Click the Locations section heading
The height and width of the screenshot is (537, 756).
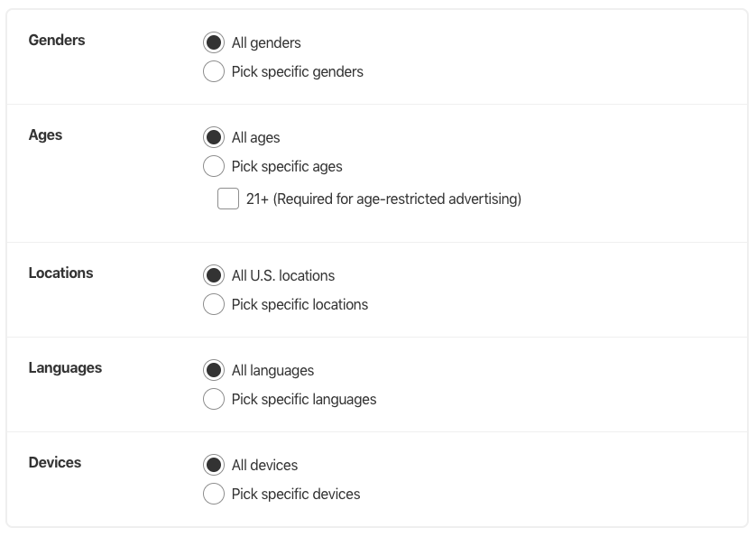(60, 273)
